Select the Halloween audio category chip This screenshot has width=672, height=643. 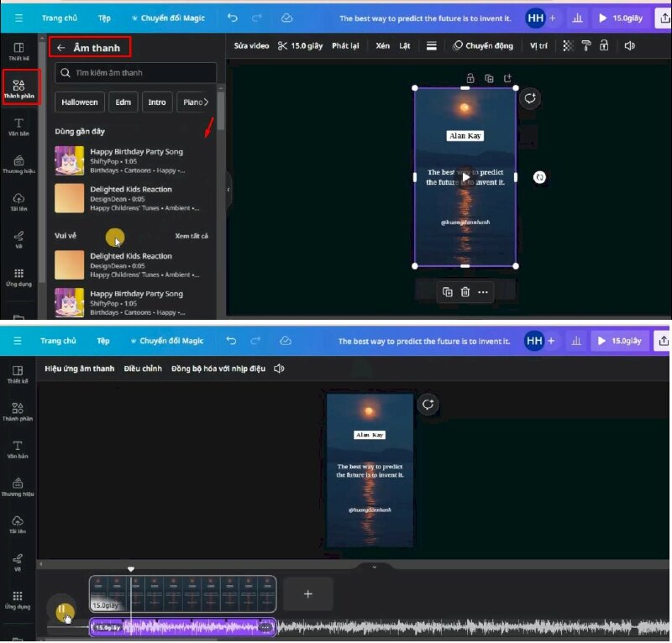pos(80,102)
